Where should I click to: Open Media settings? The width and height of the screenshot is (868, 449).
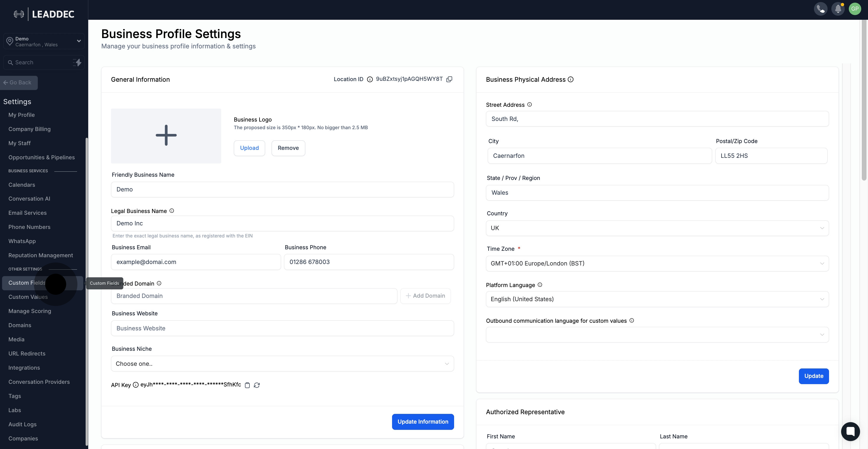[17, 340]
